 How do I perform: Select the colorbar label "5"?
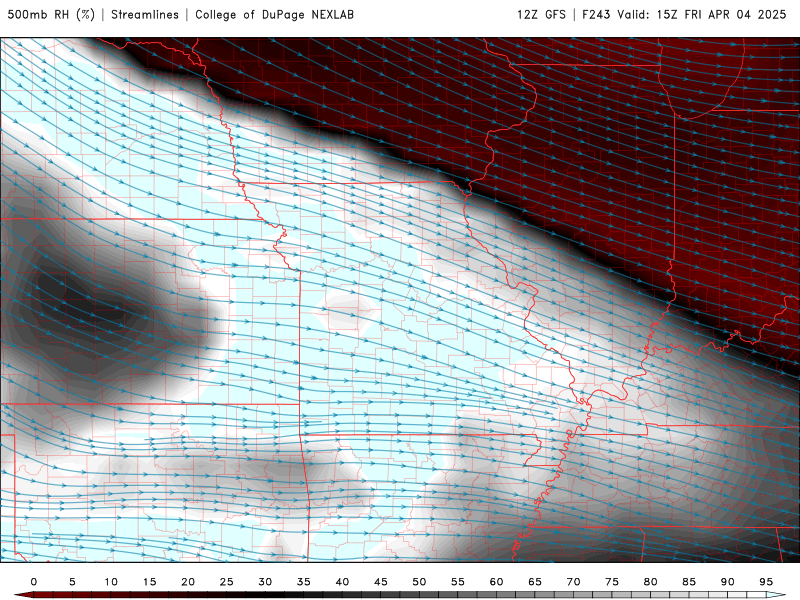click(x=72, y=582)
